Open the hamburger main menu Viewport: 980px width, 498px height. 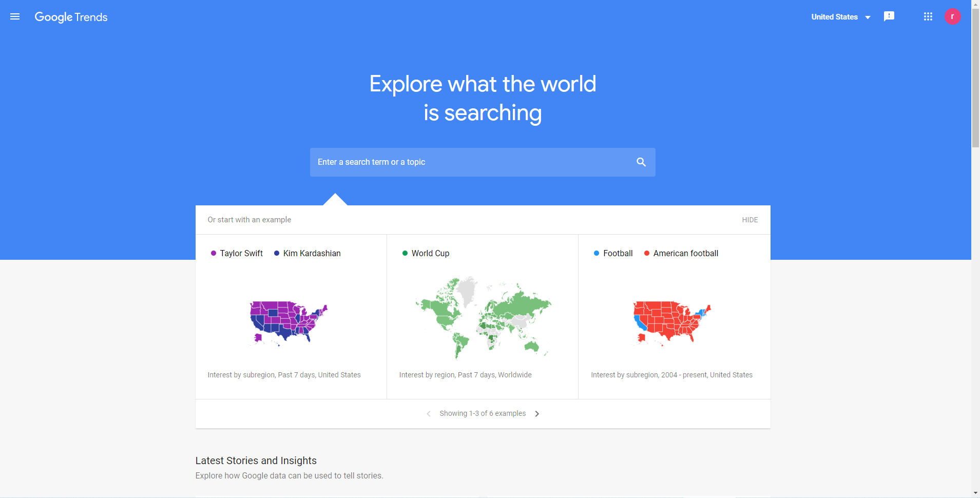(x=15, y=17)
